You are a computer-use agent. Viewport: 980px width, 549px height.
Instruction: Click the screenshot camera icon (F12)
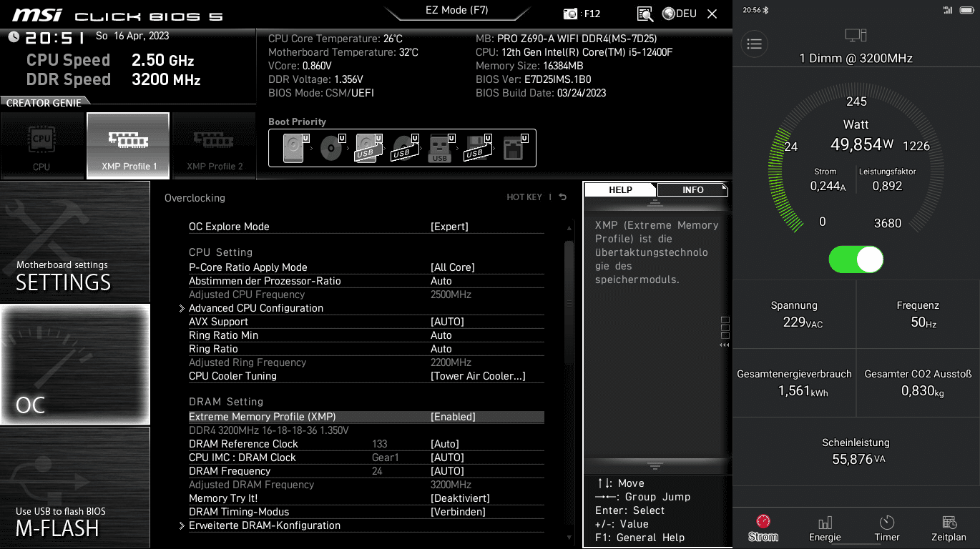tap(570, 14)
